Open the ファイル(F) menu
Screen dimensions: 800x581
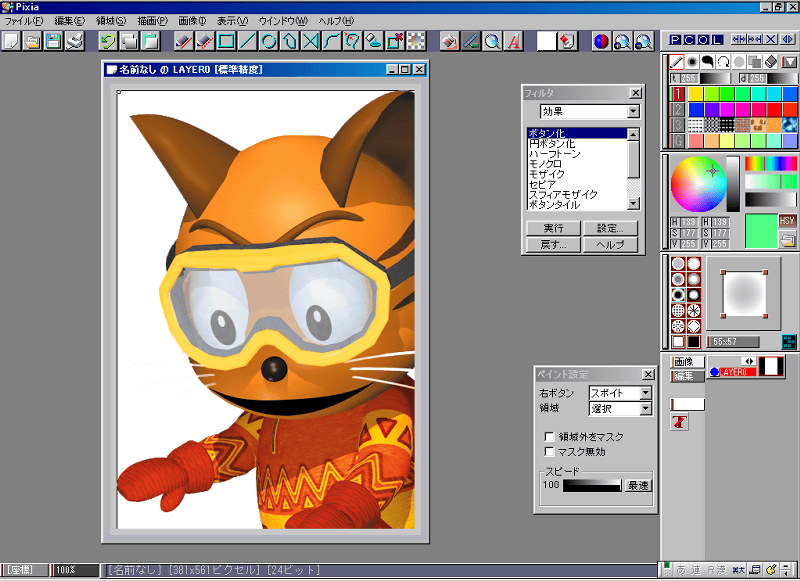point(24,21)
